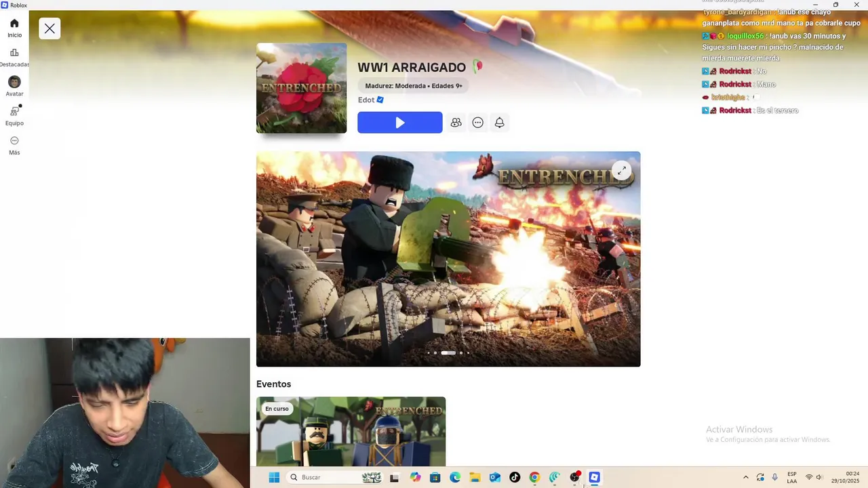Open File Explorer from the taskbar
The height and width of the screenshot is (488, 868).
coord(475,477)
